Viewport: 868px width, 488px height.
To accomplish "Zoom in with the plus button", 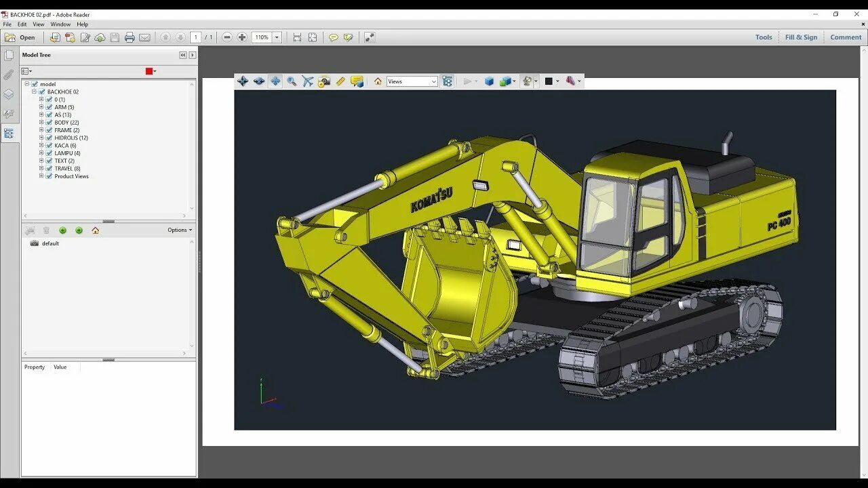I will coord(242,37).
